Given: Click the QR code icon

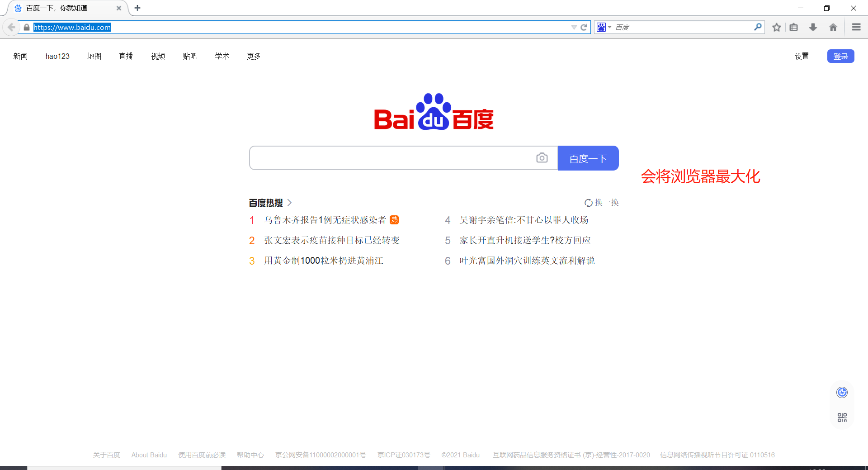Looking at the screenshot, I should 842,417.
